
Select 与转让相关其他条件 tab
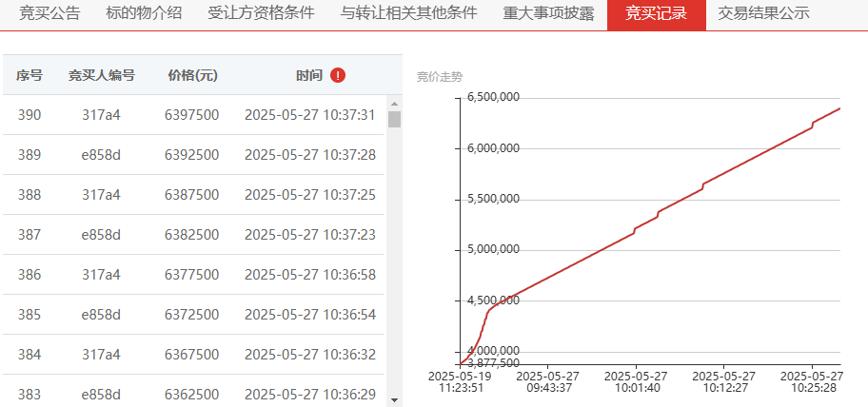(x=408, y=14)
